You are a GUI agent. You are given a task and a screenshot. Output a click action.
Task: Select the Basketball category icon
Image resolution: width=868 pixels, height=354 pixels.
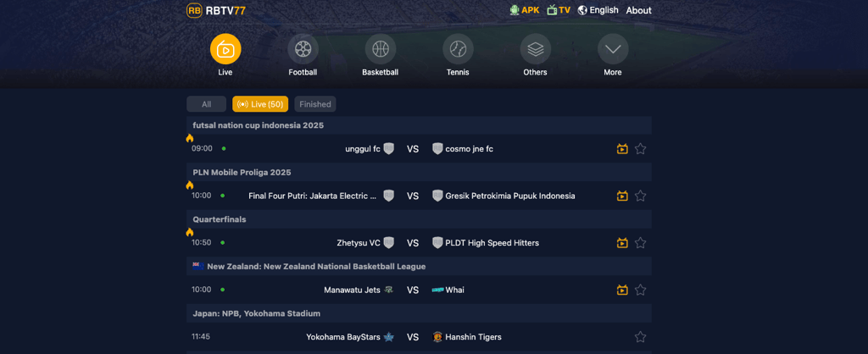[x=381, y=49]
